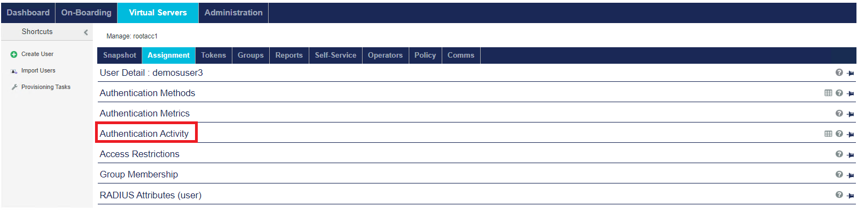This screenshot has height=217, width=868.
Task: Click help icon on Authentication Metrics row
Action: (x=839, y=113)
